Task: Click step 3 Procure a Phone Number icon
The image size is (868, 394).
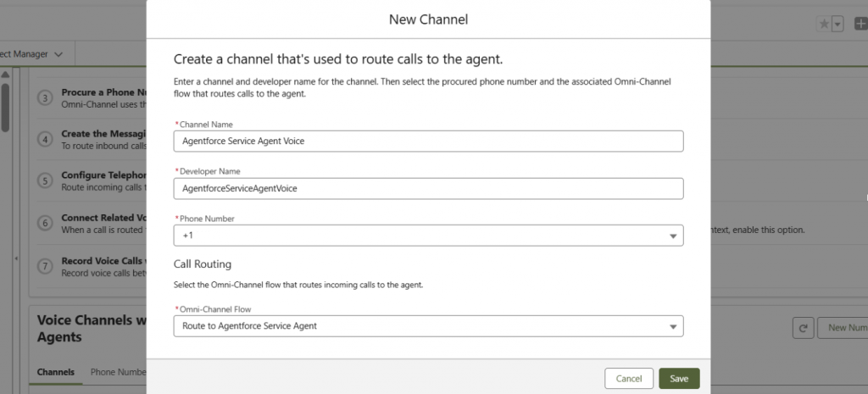Action: pyautogui.click(x=45, y=97)
